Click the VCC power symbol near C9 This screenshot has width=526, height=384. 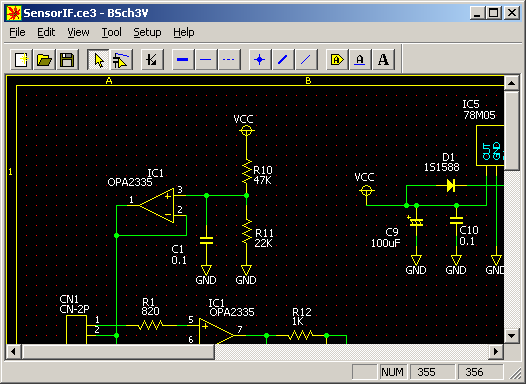pos(366,191)
